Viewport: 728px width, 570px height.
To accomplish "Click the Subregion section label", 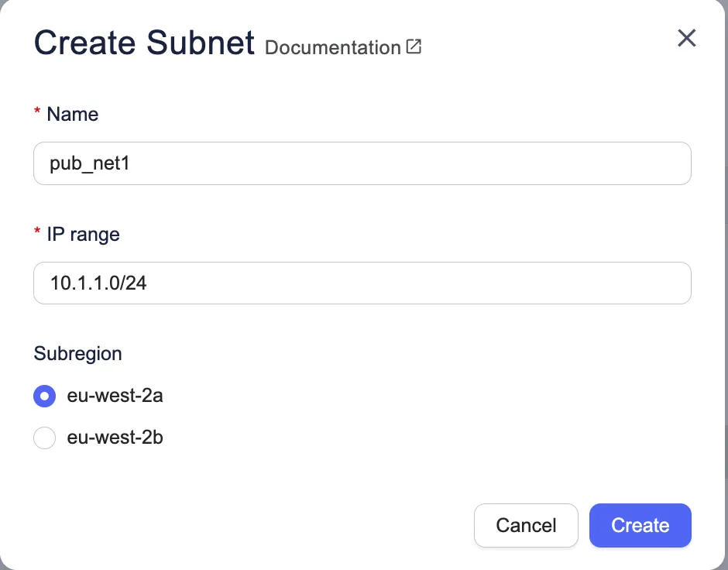I will 77,354.
